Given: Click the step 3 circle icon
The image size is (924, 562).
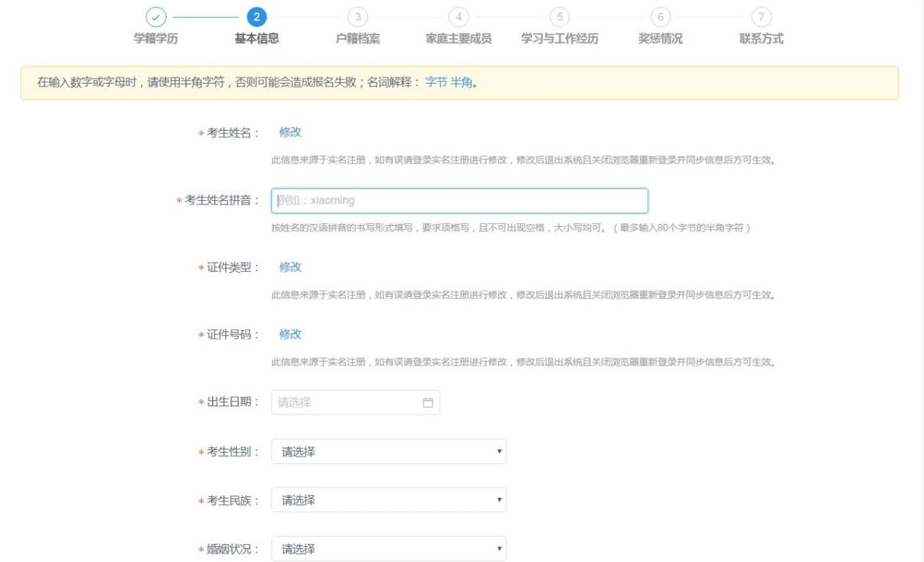Looking at the screenshot, I should (x=357, y=17).
